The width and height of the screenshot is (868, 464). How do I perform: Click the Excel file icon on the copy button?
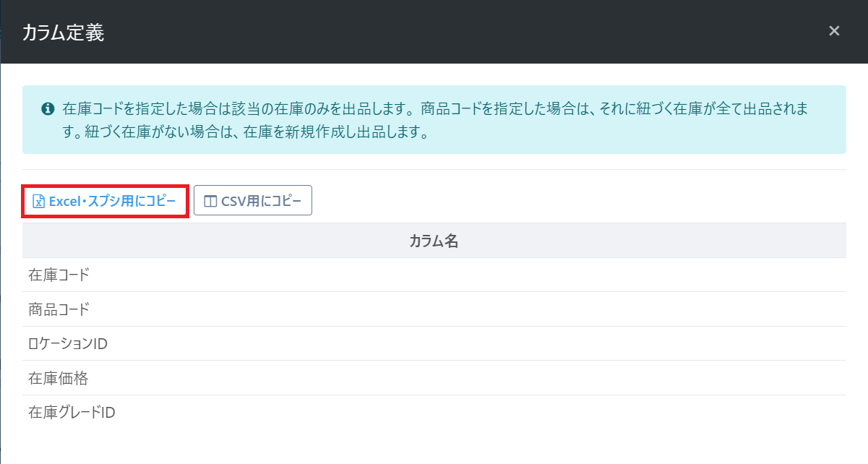(x=39, y=201)
